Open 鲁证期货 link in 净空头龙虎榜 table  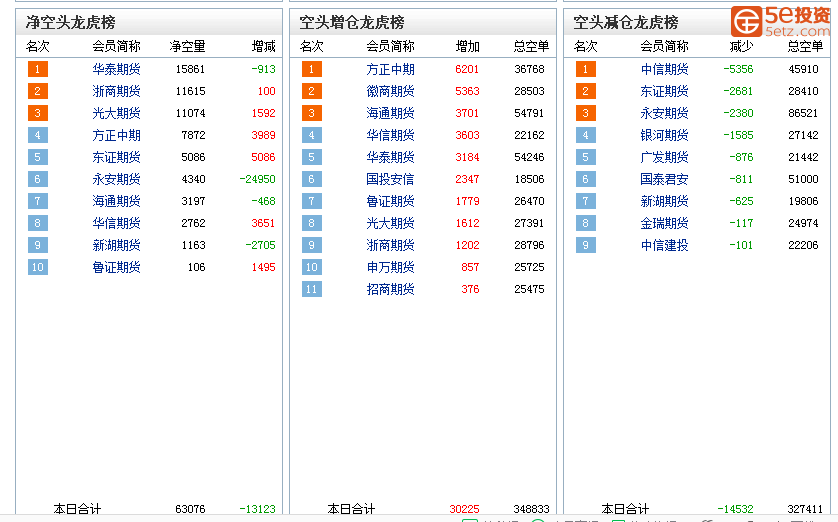[x=116, y=267]
